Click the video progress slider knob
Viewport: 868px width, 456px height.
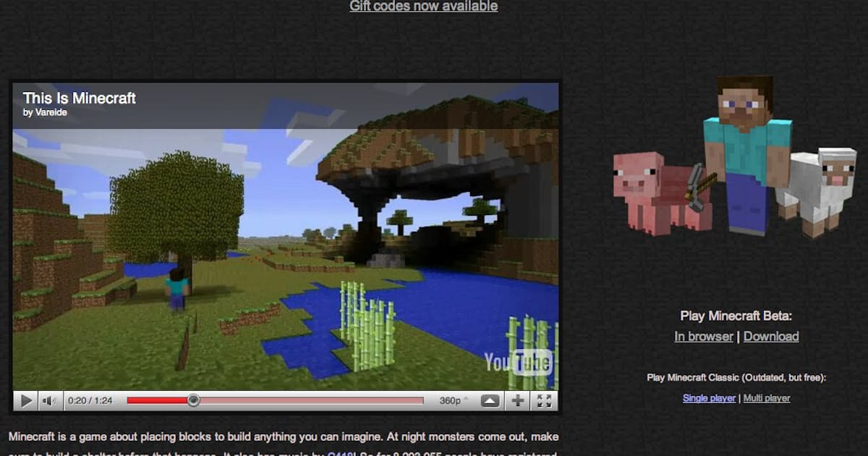coord(193,400)
